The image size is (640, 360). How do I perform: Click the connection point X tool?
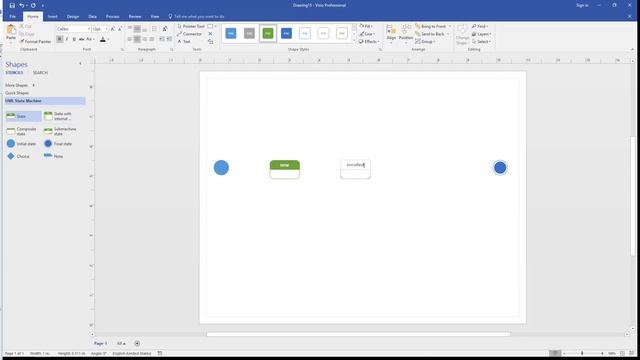pos(210,34)
